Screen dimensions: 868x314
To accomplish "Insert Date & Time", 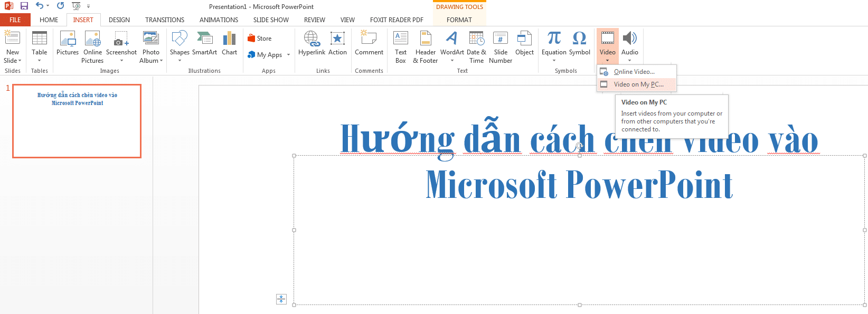I will (476, 46).
